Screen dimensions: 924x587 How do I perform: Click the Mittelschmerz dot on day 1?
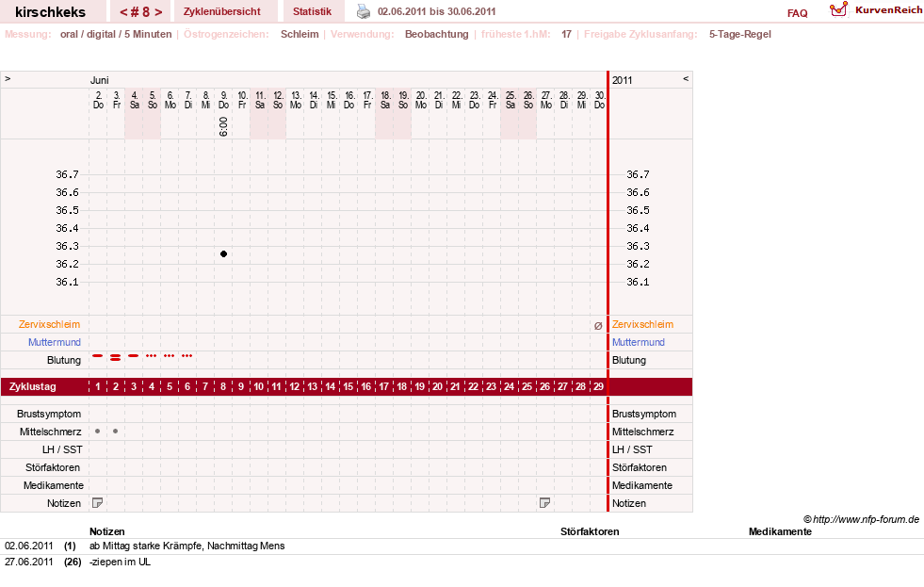click(97, 432)
